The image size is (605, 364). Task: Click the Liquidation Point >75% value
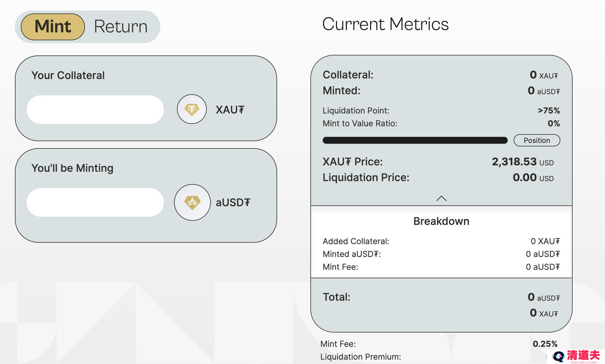(549, 111)
